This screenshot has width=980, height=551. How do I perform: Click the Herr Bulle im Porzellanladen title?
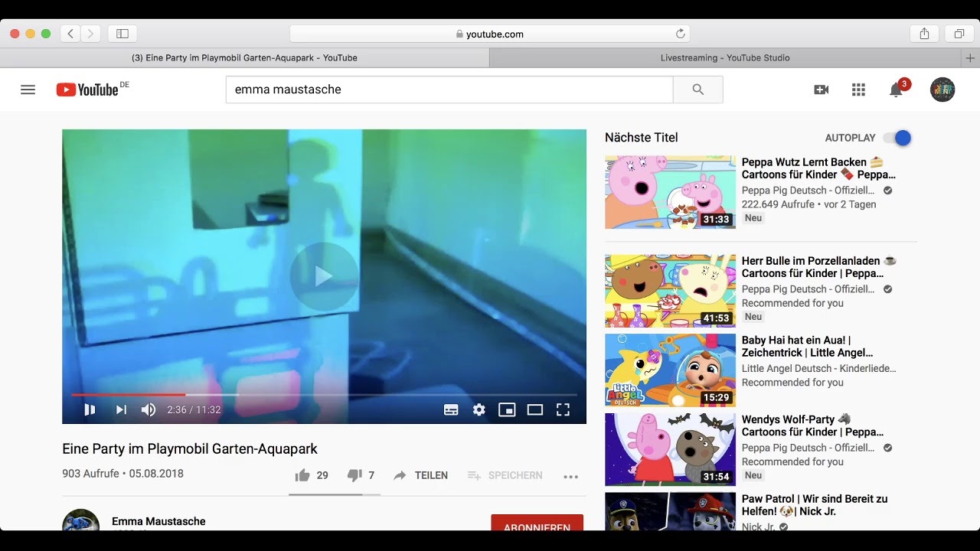(x=818, y=267)
